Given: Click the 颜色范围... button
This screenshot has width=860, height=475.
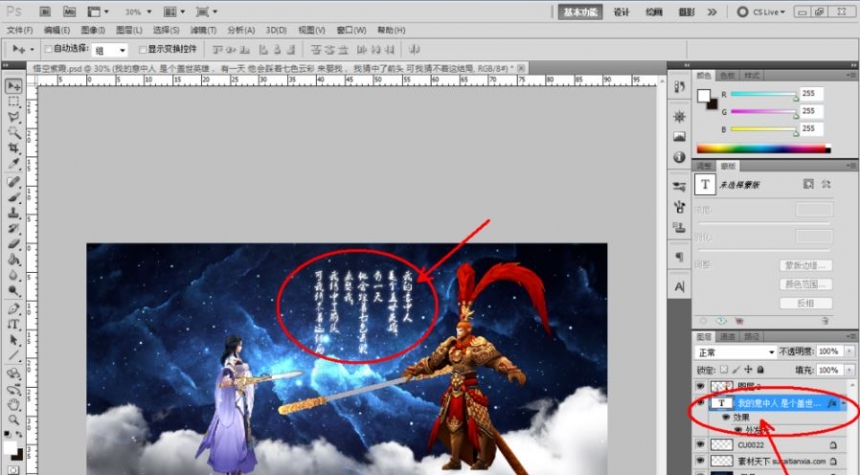Looking at the screenshot, I should click(x=806, y=284).
